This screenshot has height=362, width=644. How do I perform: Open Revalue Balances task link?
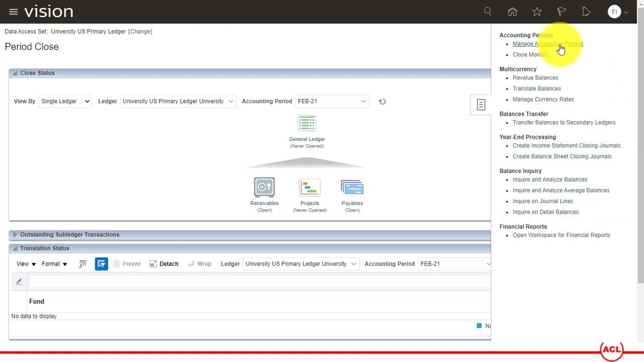[535, 78]
